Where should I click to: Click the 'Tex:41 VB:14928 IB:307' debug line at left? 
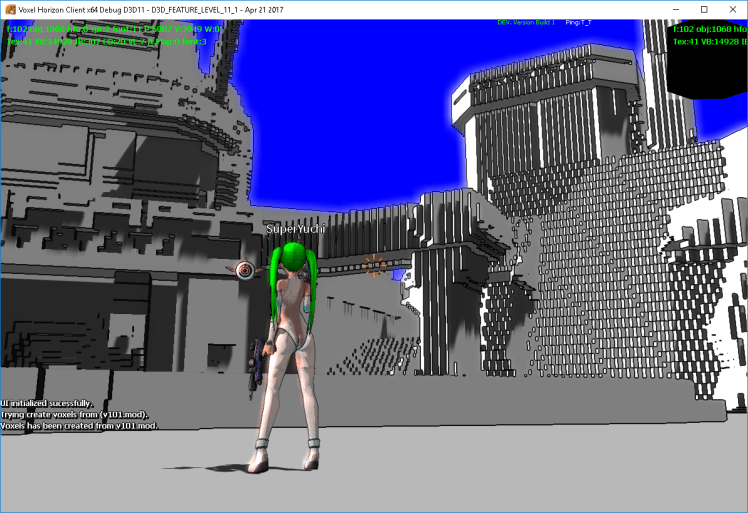[x=107, y=42]
